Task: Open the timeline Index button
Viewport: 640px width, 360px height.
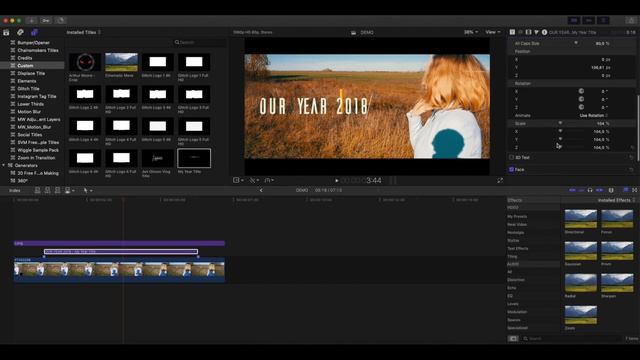Action: pos(15,190)
